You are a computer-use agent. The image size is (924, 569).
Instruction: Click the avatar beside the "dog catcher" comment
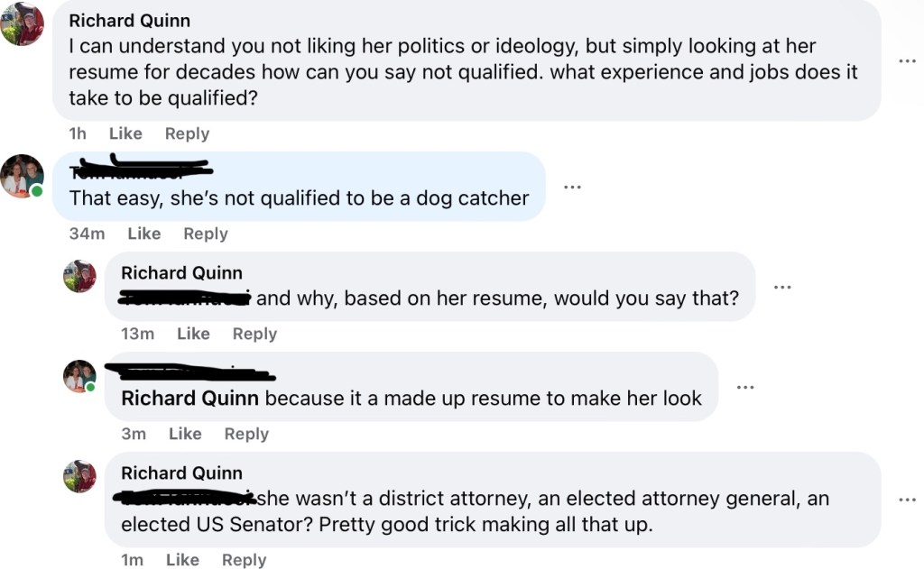coord(22,176)
